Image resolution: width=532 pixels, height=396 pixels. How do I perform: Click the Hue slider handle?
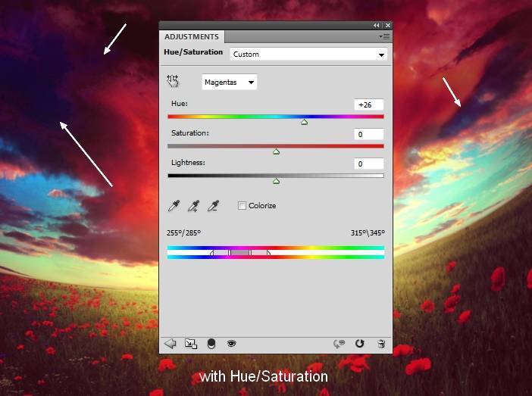[305, 122]
